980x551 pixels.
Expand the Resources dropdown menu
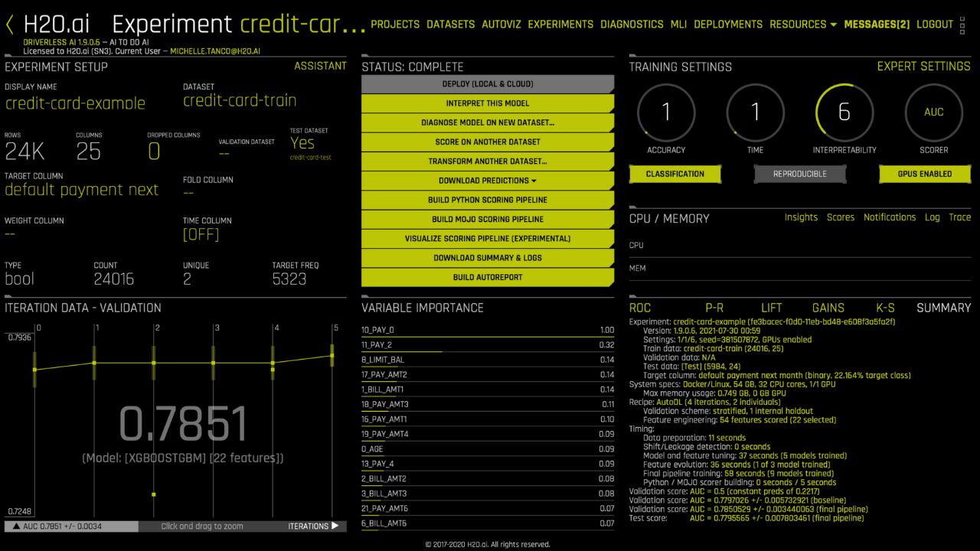click(803, 24)
